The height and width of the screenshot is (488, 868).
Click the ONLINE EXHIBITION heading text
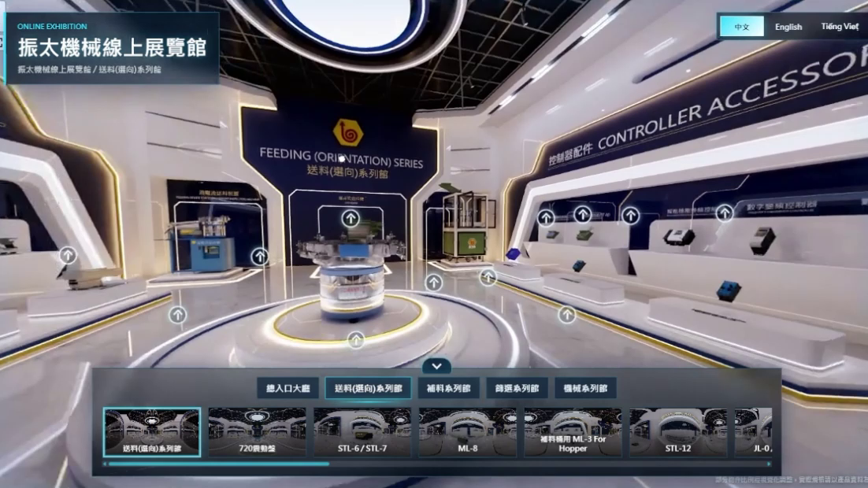[x=52, y=26]
